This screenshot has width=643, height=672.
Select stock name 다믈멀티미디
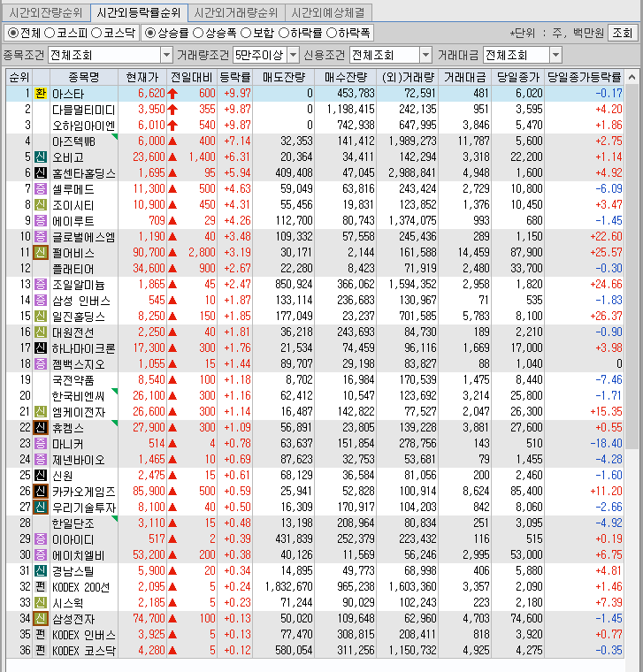coord(84,110)
